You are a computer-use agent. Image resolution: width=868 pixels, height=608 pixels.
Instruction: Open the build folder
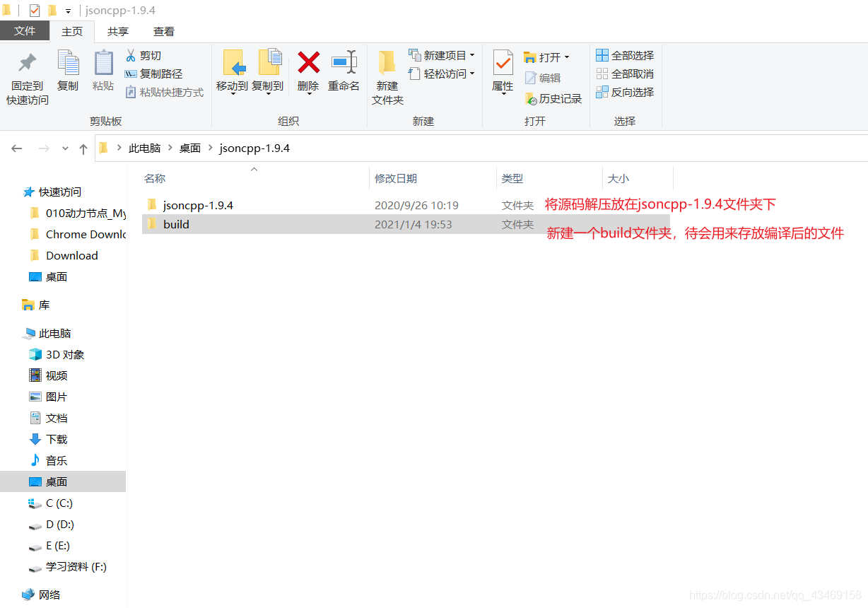[176, 224]
